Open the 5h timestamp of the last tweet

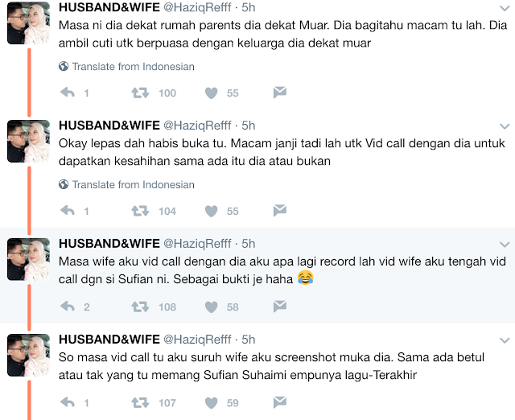tap(249, 340)
